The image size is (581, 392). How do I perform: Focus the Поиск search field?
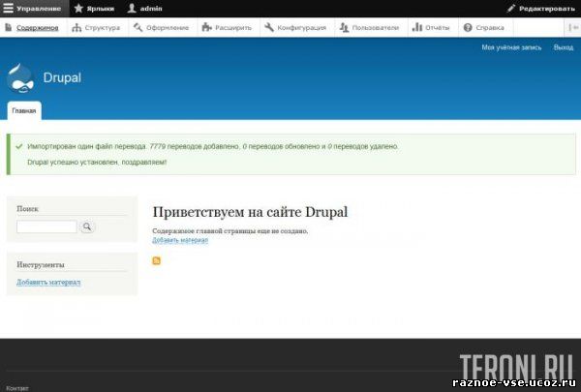pyautogui.click(x=46, y=226)
